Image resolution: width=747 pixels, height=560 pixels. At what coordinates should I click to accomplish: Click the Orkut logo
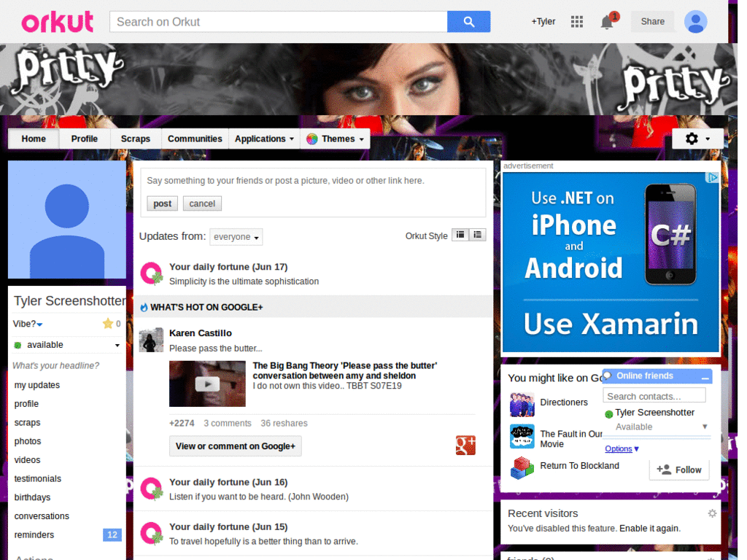(x=57, y=22)
